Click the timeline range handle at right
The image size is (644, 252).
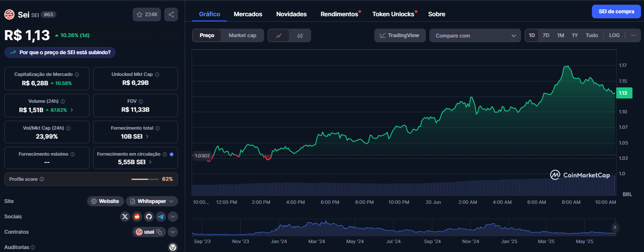(615, 227)
